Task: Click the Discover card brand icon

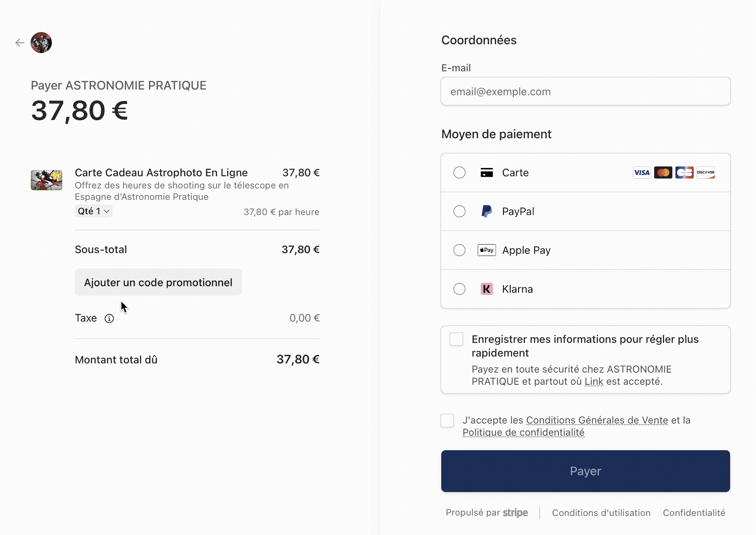Action: 706,172
